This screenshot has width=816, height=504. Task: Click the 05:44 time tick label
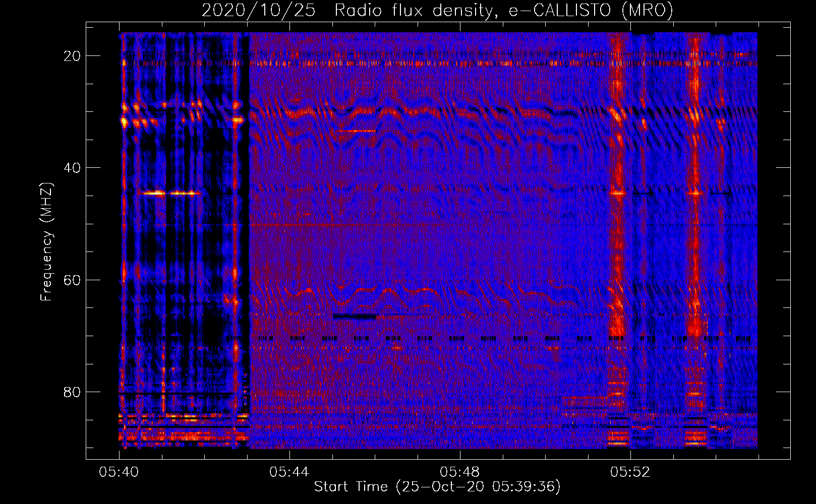tap(289, 472)
